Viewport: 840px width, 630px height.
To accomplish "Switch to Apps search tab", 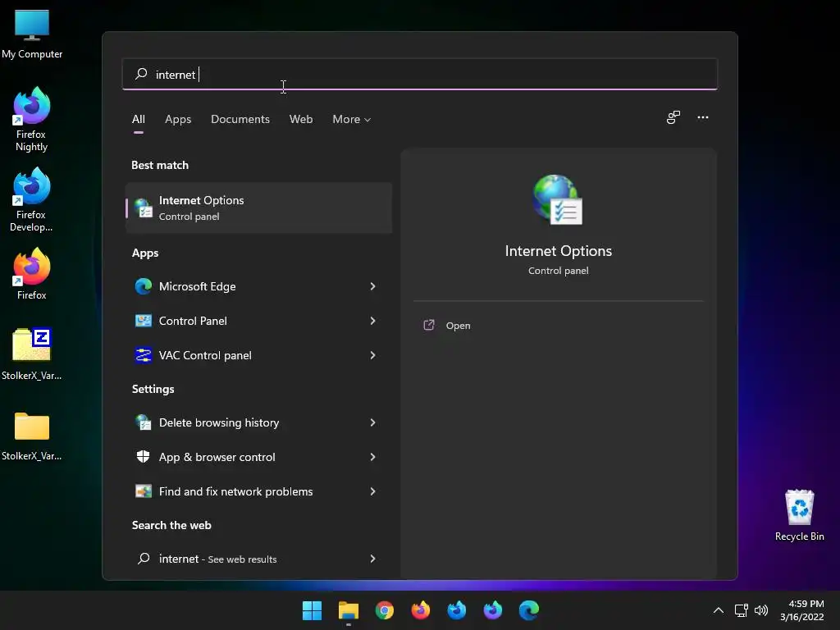I will [x=178, y=120].
